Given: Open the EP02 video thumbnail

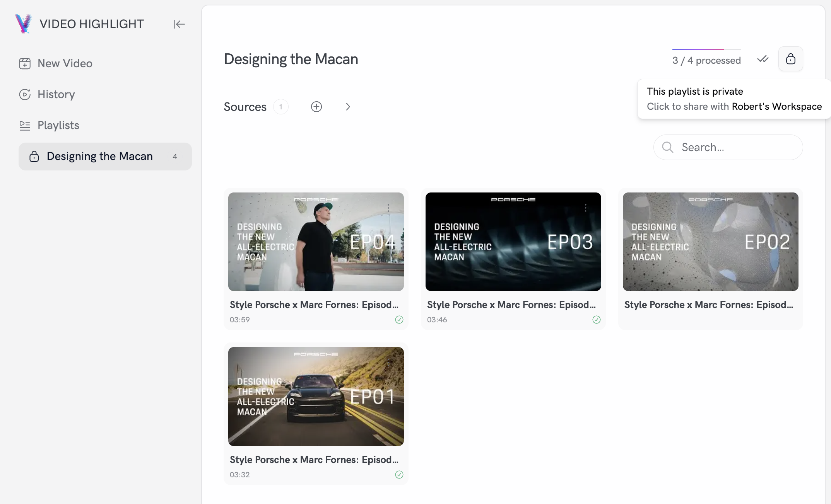Looking at the screenshot, I should tap(710, 242).
